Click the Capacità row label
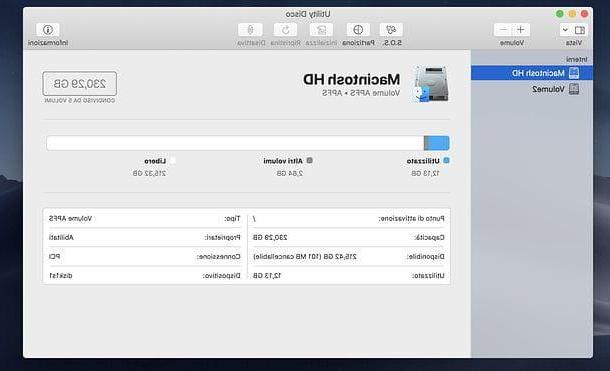 point(429,237)
